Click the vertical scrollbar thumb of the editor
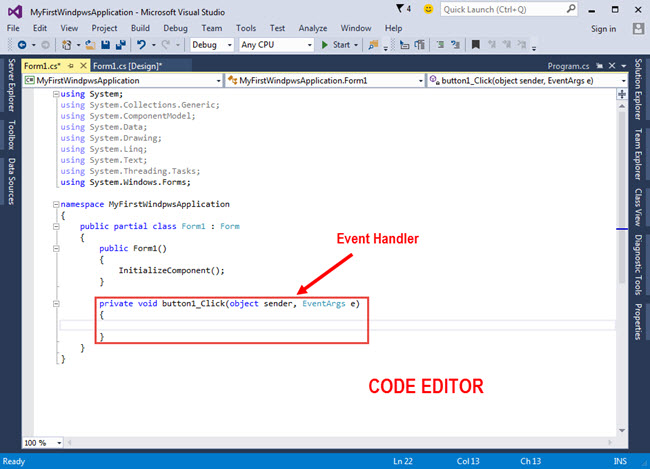Screen dimensions: 650x469 click(x=622, y=197)
